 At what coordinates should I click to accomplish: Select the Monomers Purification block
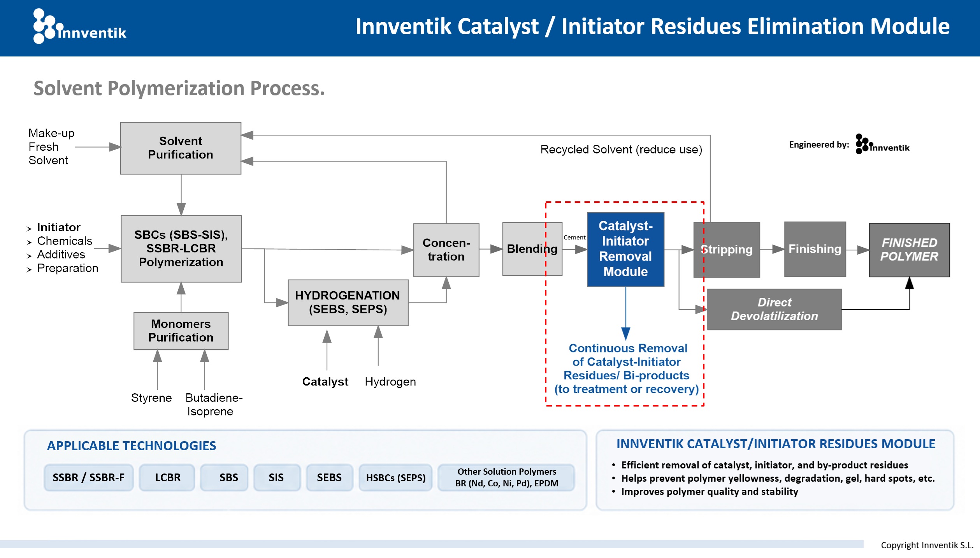pyautogui.click(x=181, y=331)
